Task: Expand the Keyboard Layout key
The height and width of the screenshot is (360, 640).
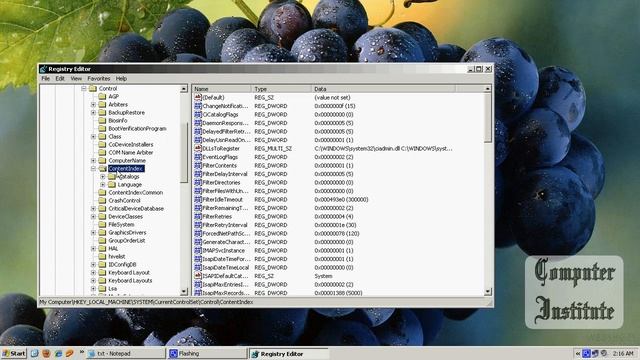Action: click(93, 273)
